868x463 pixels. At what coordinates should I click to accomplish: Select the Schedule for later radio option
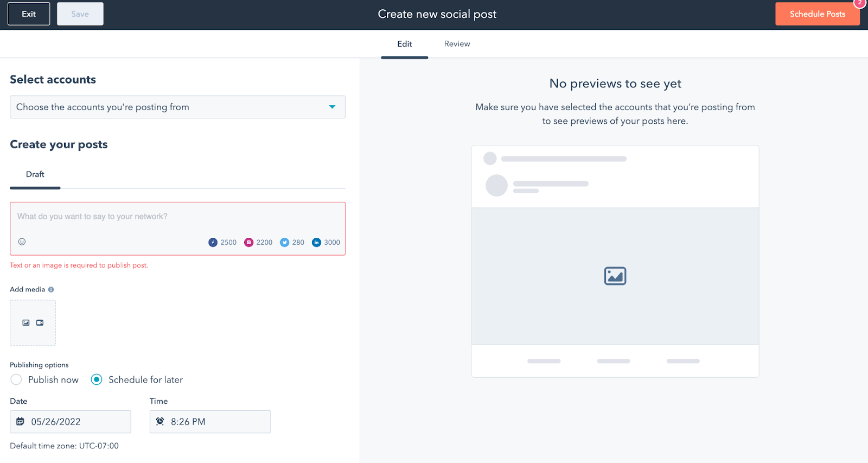(97, 380)
